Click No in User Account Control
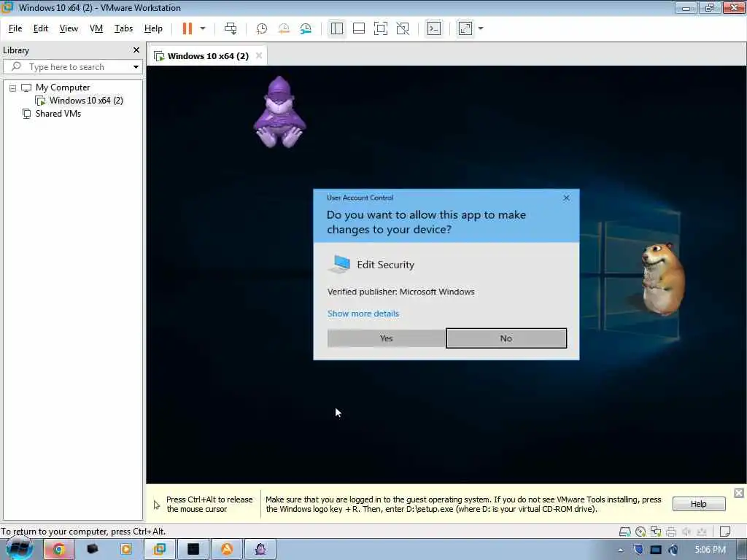 tap(506, 338)
